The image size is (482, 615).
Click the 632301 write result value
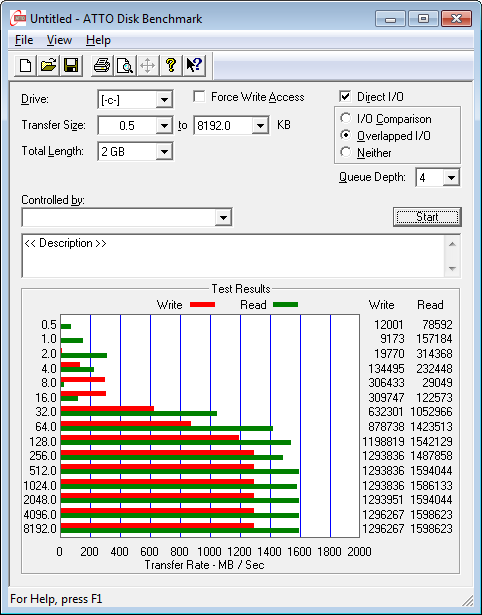(386, 412)
